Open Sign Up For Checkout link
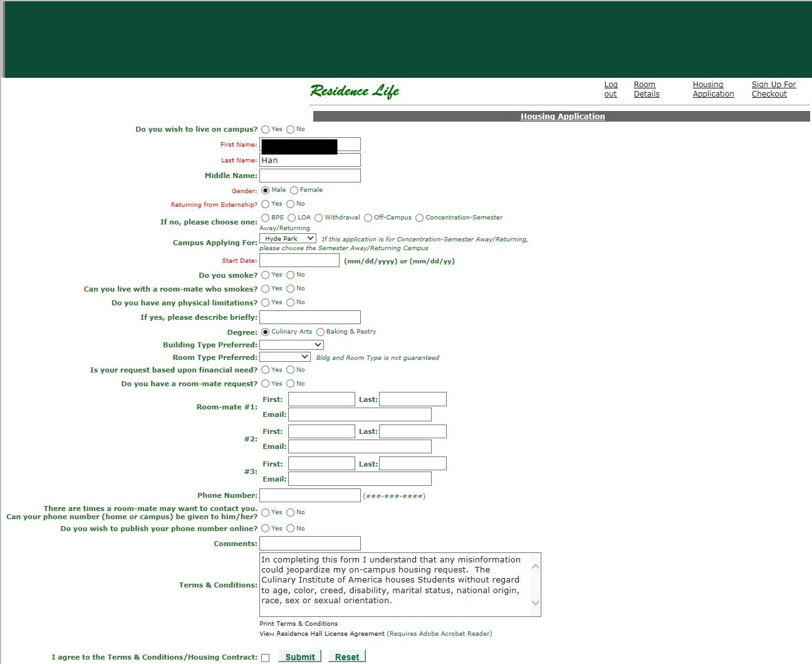 pos(774,89)
